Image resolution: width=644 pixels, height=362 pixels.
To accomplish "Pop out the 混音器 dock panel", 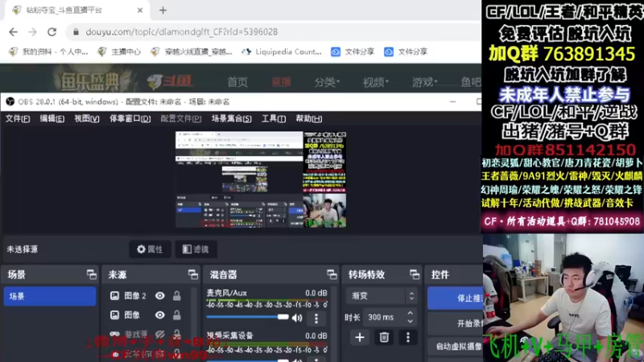I will coord(332,274).
